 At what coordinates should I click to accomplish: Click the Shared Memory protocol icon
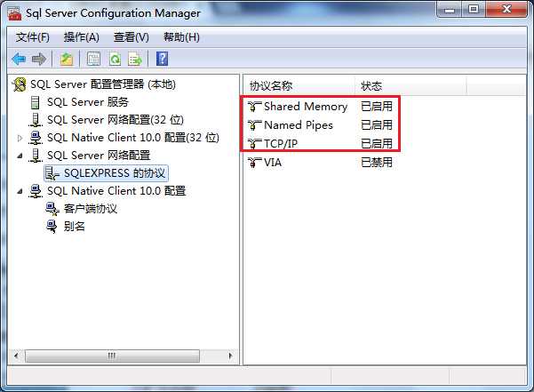[x=254, y=107]
